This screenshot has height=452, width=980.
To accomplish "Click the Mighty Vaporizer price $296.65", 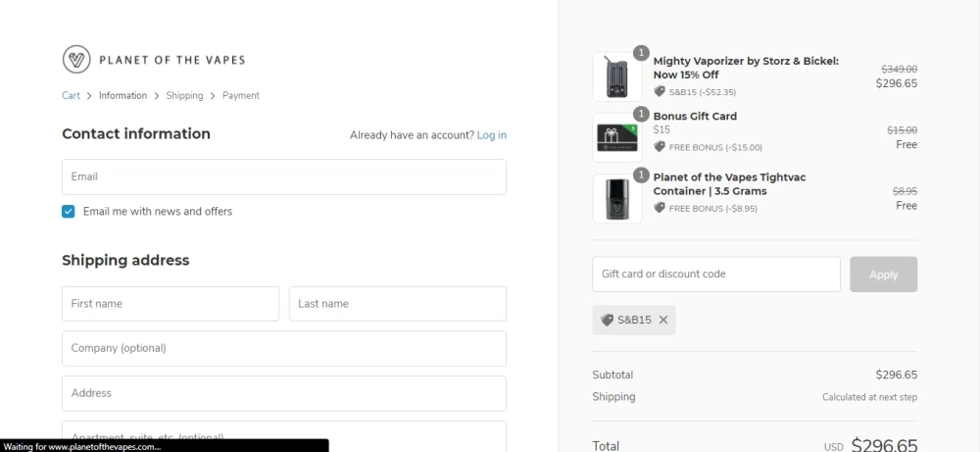I will coord(897,83).
